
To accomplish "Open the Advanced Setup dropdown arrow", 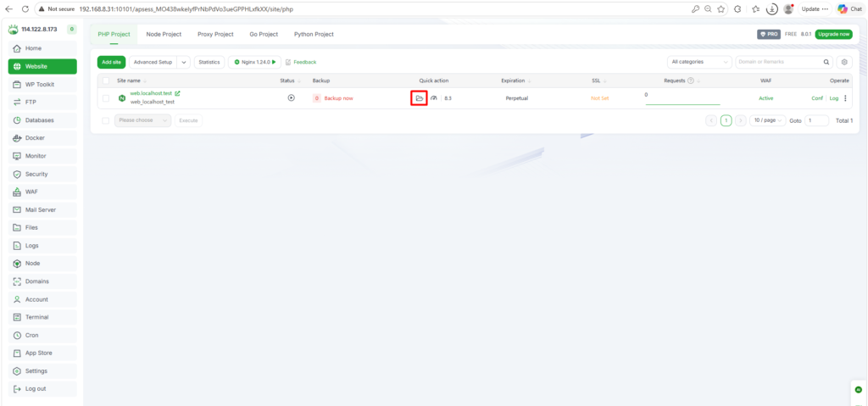I will (x=184, y=62).
